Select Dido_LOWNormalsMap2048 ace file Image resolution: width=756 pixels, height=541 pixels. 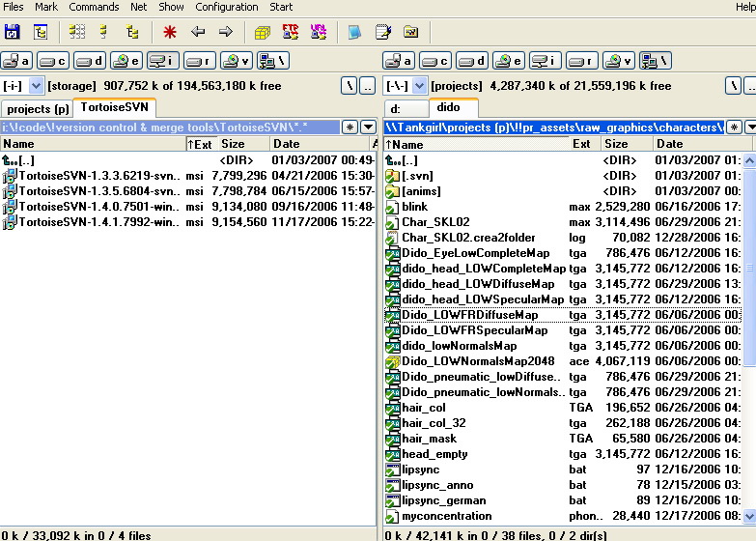click(563, 361)
